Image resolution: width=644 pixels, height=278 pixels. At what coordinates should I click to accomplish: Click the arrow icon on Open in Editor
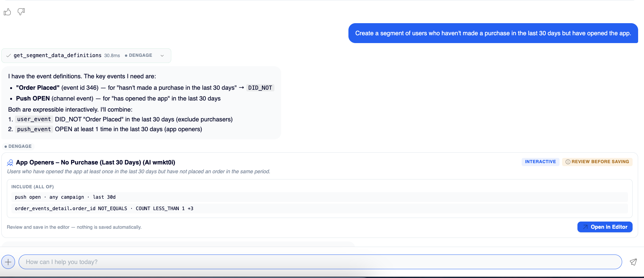(x=585, y=227)
